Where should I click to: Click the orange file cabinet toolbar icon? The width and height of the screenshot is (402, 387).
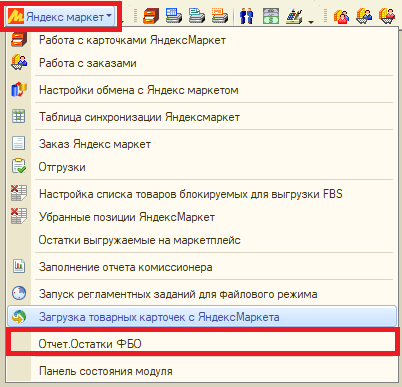pyautogui.click(x=151, y=16)
